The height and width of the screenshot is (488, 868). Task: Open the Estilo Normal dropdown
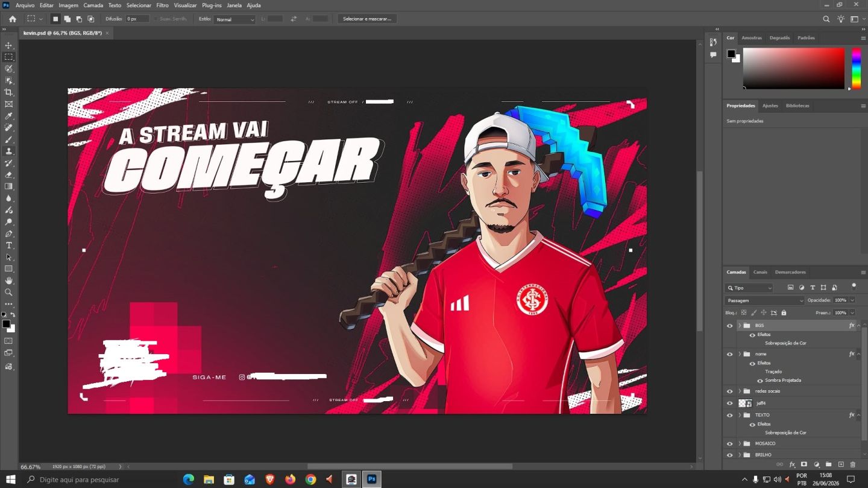click(x=234, y=19)
